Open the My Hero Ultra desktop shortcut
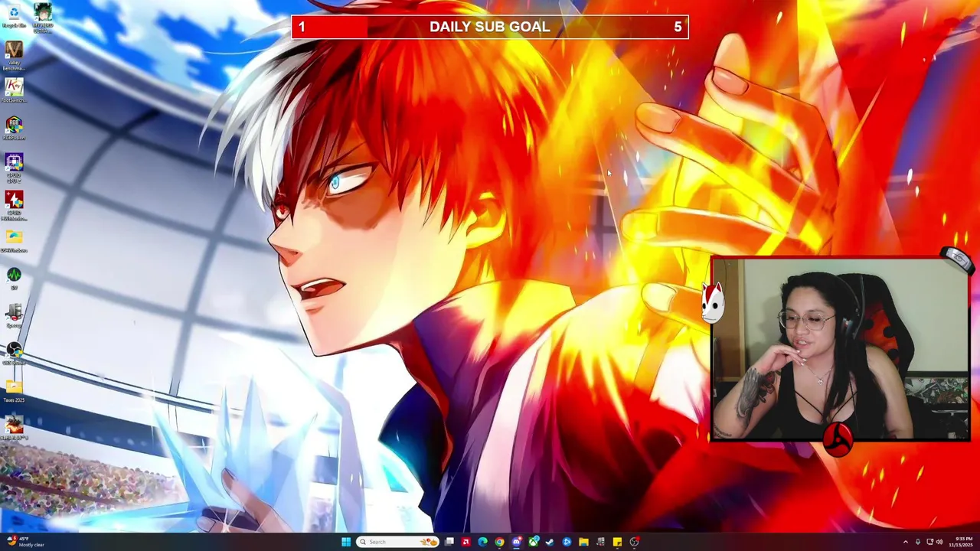980x551 pixels. [x=43, y=18]
